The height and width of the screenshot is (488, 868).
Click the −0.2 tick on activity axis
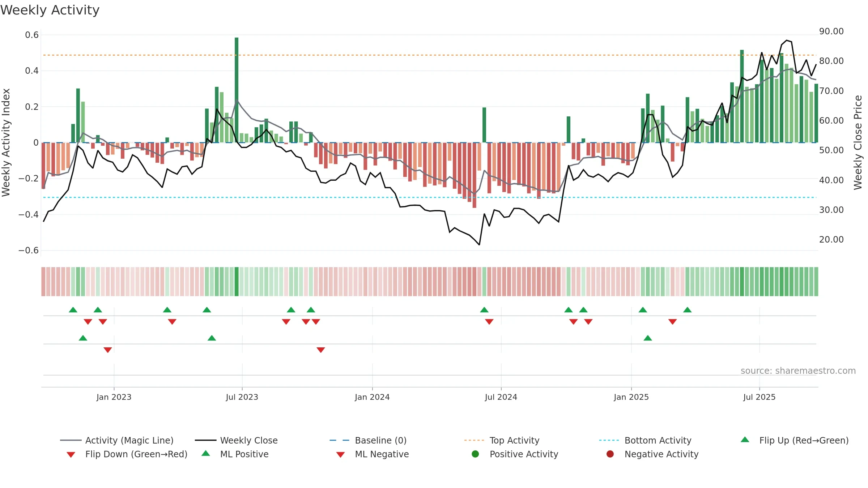(29, 179)
